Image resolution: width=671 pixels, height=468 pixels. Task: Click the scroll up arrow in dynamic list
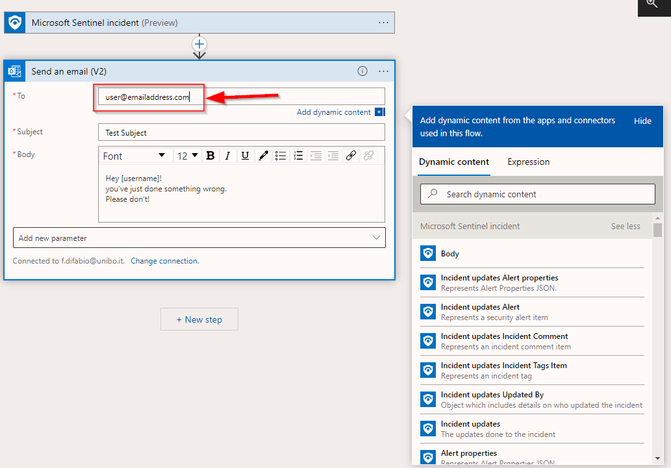657,219
